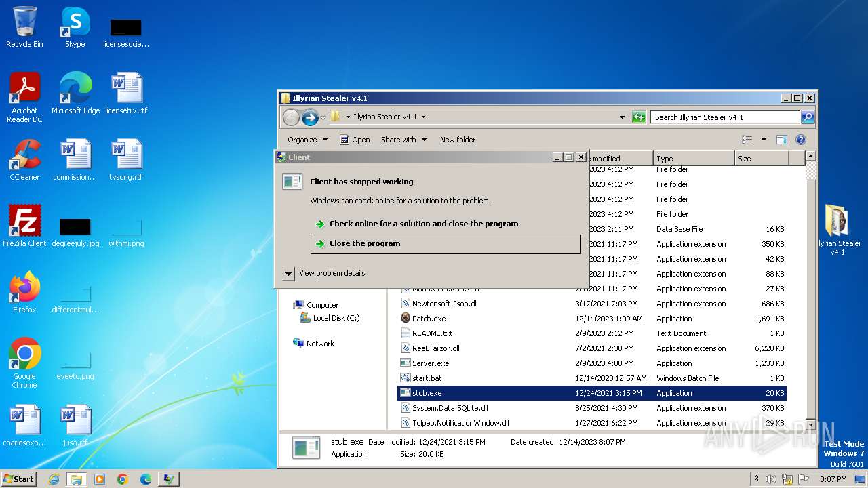Viewport: 868px width, 488px height.
Task: Click the file list vertical scrollbar
Action: click(x=810, y=290)
